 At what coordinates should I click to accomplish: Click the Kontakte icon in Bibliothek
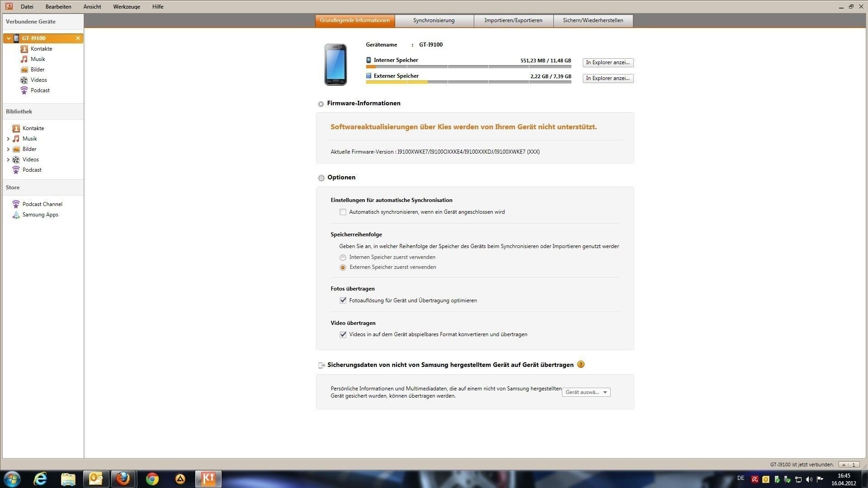pos(16,128)
